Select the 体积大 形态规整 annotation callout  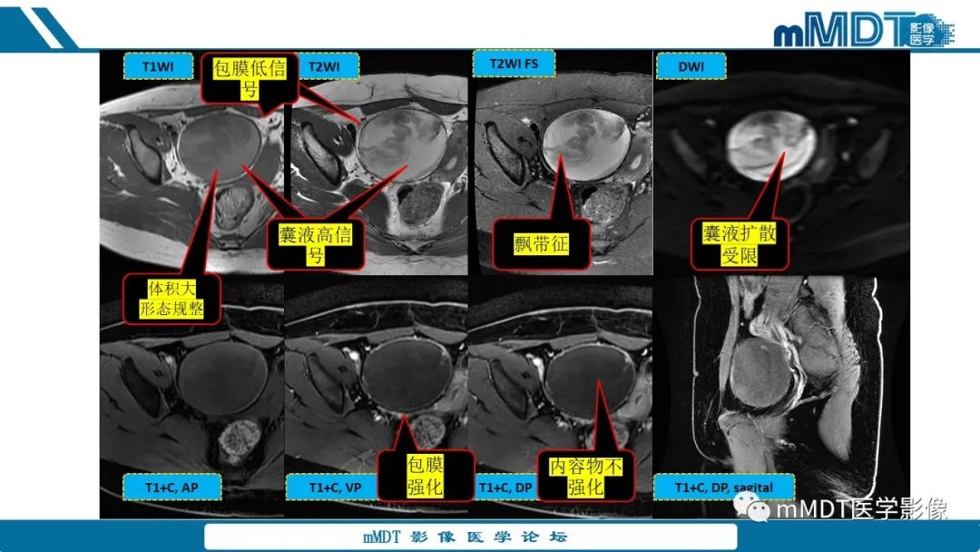click(171, 299)
